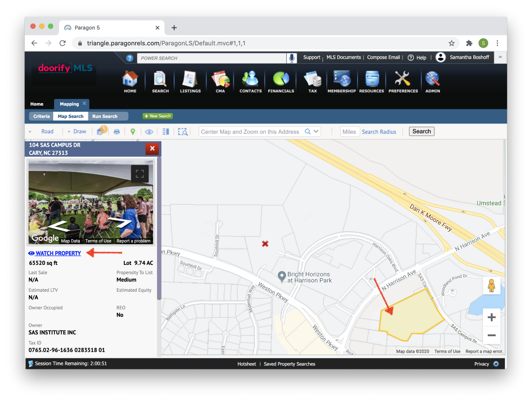Image resolution: width=532 pixels, height=402 pixels.
Task: Select the Criteria tab
Action: (41, 116)
